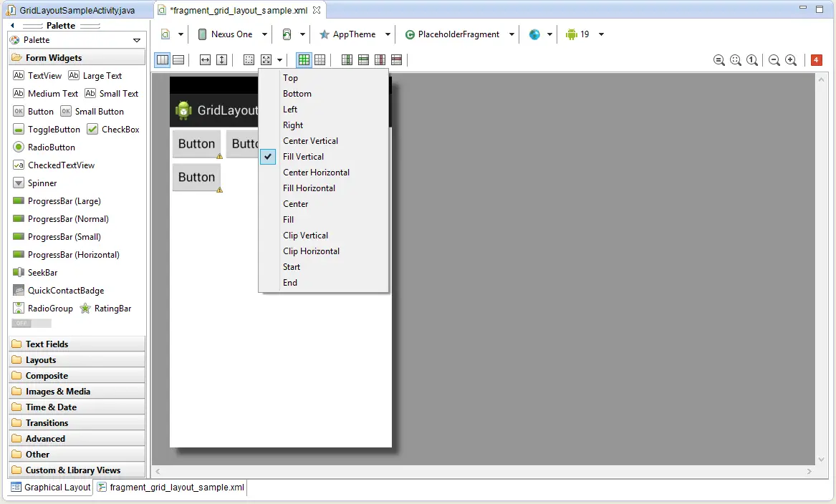Click the zoom out magnifier icon

(774, 60)
